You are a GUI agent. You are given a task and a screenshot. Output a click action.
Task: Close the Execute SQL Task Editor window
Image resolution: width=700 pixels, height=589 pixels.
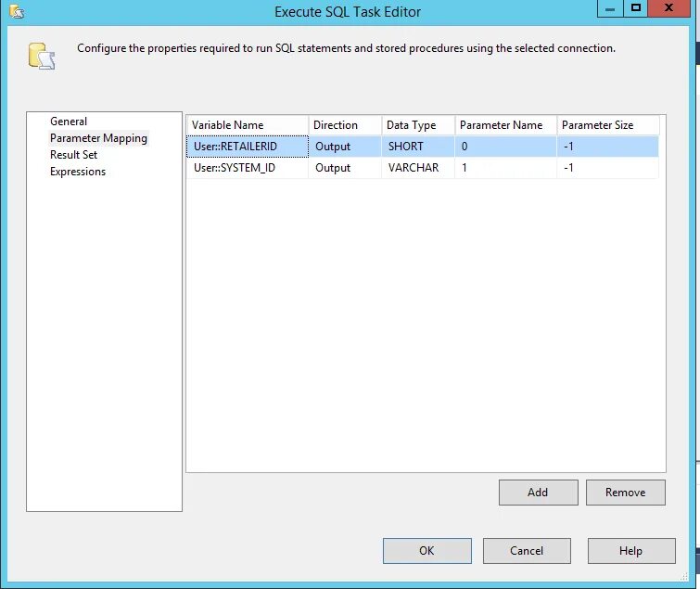click(x=668, y=8)
